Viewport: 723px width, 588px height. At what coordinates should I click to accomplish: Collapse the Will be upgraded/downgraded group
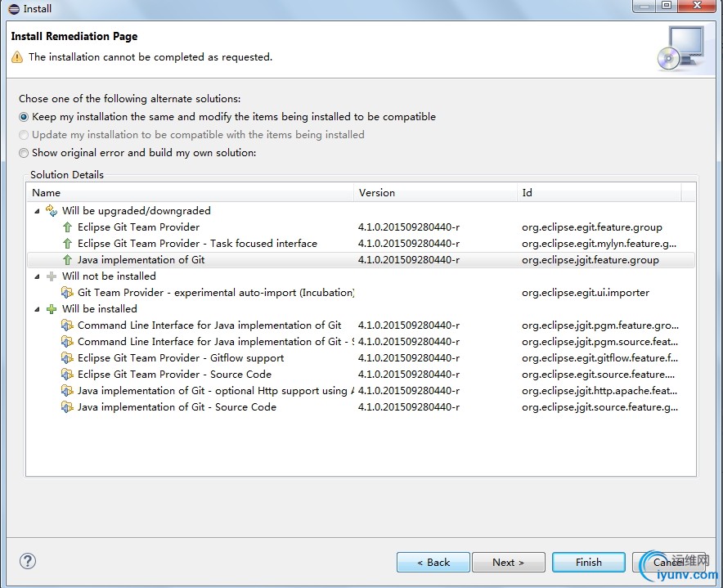tap(37, 211)
